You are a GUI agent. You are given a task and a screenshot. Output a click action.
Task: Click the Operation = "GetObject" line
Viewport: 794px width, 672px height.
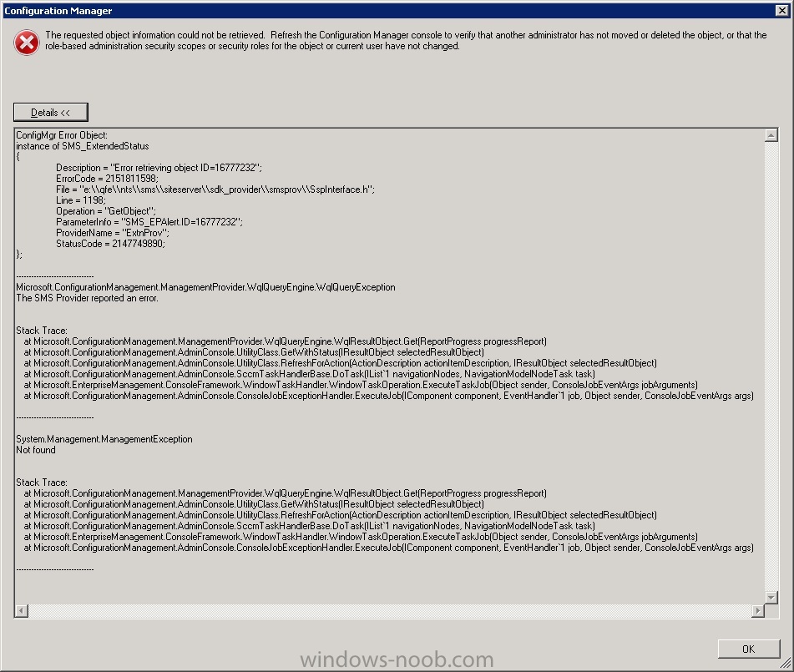[x=106, y=211]
